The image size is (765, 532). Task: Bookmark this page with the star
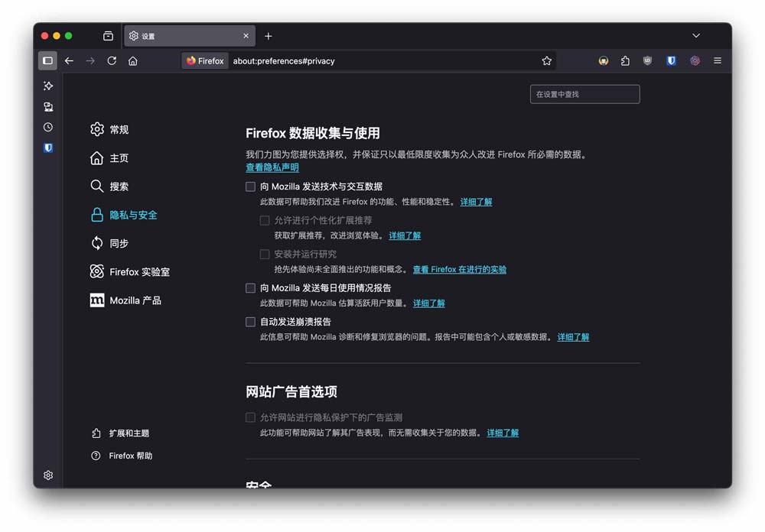pos(546,61)
